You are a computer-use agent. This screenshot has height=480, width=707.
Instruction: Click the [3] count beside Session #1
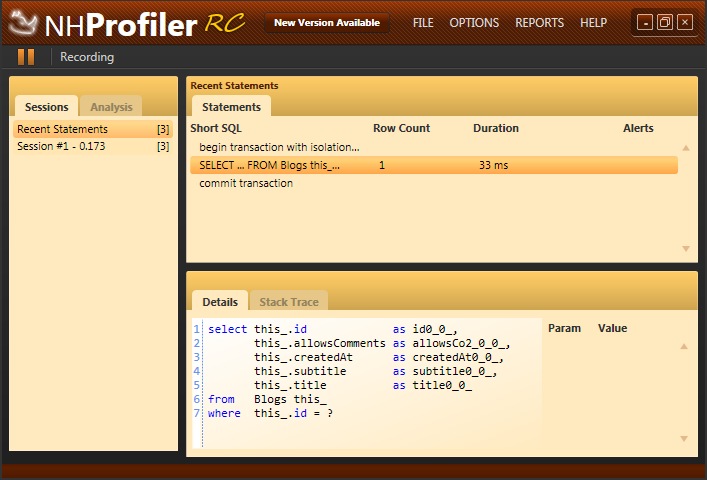coord(163,146)
